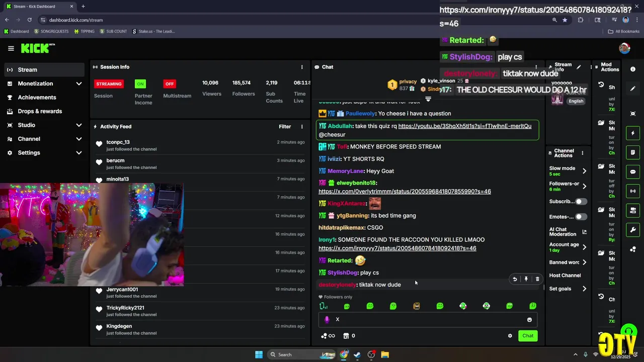
Task: Open Irony1's x.com ironyyy7 status link
Action: pyautogui.click(x=397, y=248)
